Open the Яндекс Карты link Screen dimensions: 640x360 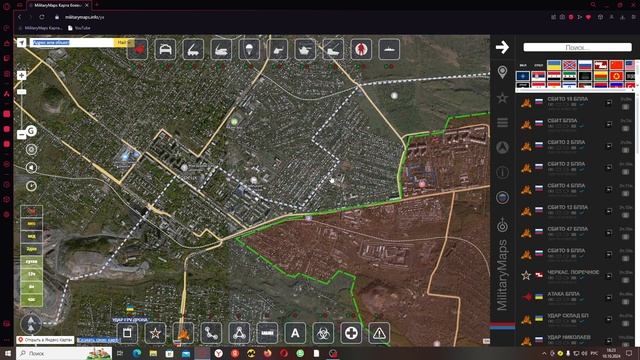click(x=45, y=340)
